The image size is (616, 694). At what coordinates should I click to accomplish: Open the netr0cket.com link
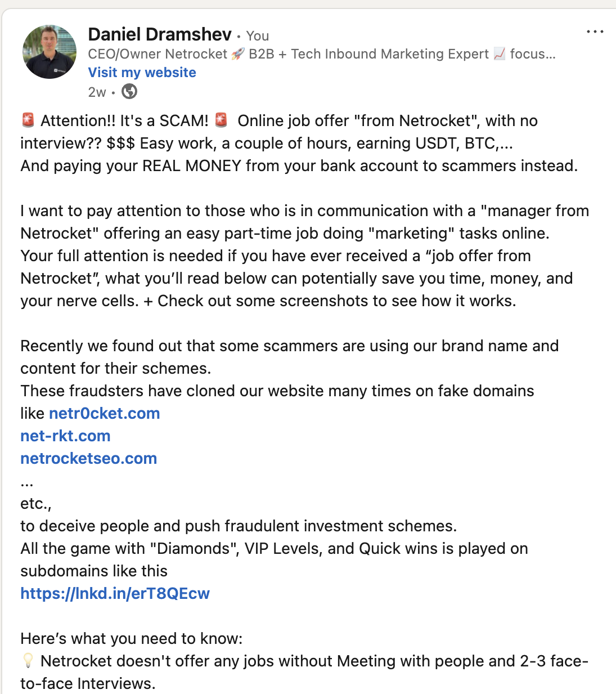[x=105, y=413]
